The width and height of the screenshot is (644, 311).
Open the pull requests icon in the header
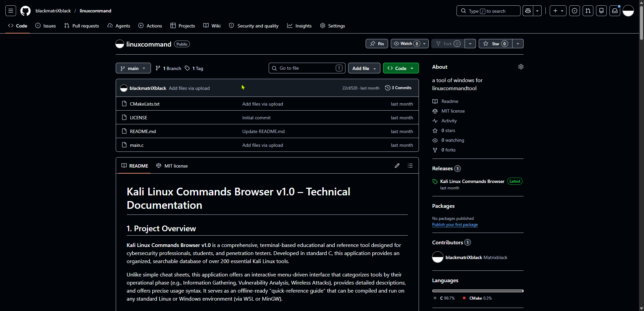(588, 11)
